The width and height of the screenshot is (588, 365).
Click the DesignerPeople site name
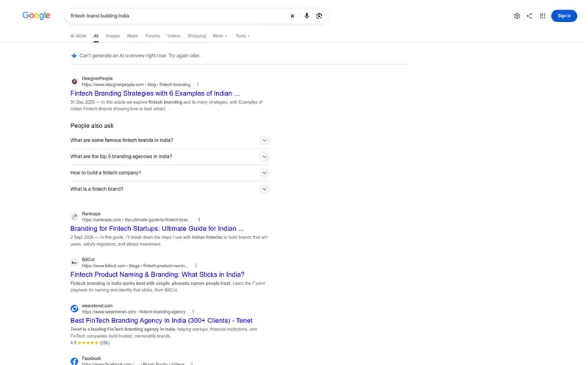point(97,79)
